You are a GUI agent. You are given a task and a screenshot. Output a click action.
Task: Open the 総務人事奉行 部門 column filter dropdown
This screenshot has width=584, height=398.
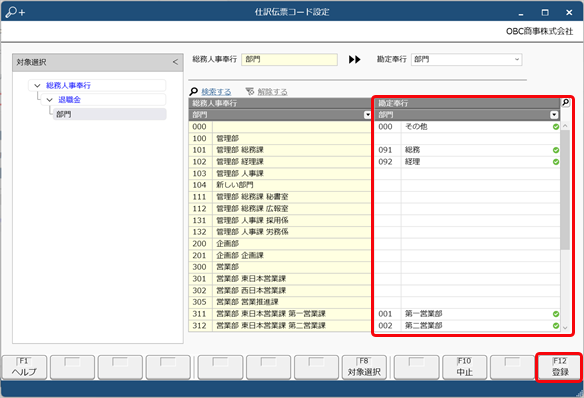367,115
